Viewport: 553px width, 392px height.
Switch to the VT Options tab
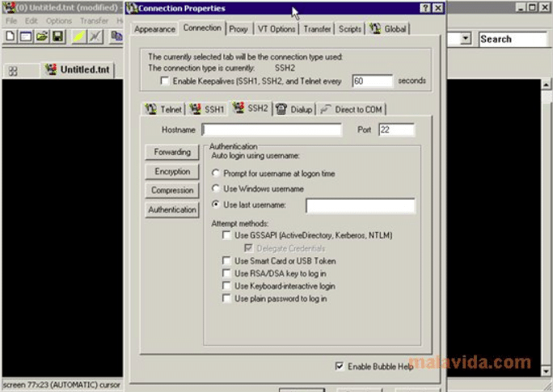pos(276,29)
